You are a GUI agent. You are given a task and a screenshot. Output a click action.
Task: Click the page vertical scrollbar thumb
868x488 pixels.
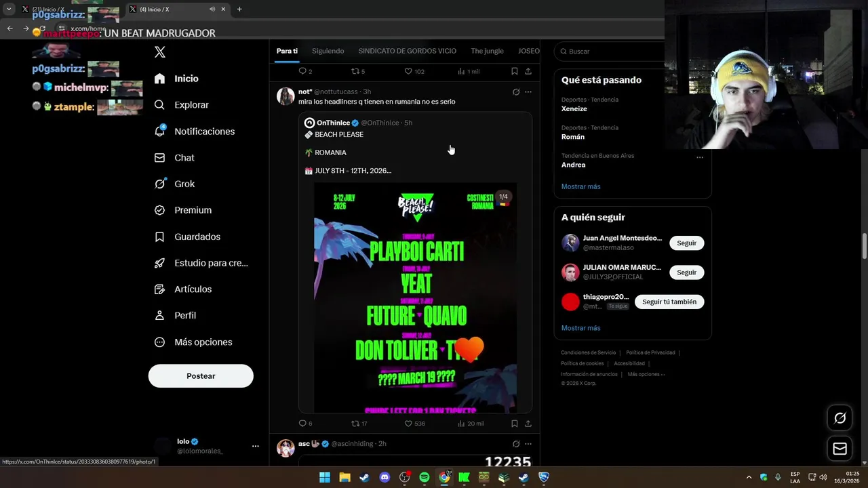[x=865, y=246]
